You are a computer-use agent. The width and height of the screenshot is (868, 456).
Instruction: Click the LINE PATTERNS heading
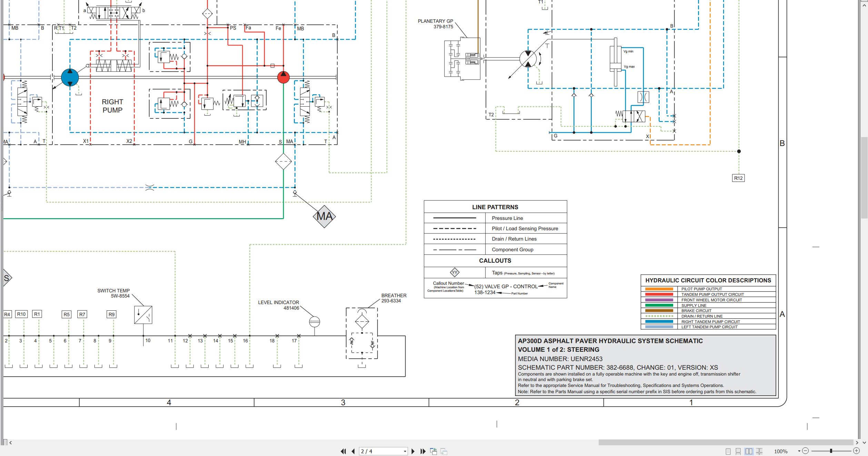495,207
